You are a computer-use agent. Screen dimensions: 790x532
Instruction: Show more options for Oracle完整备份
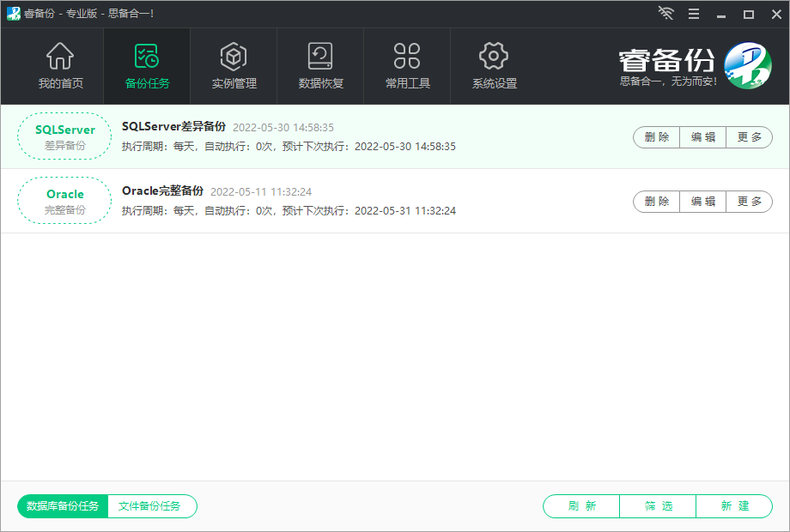[x=749, y=202]
